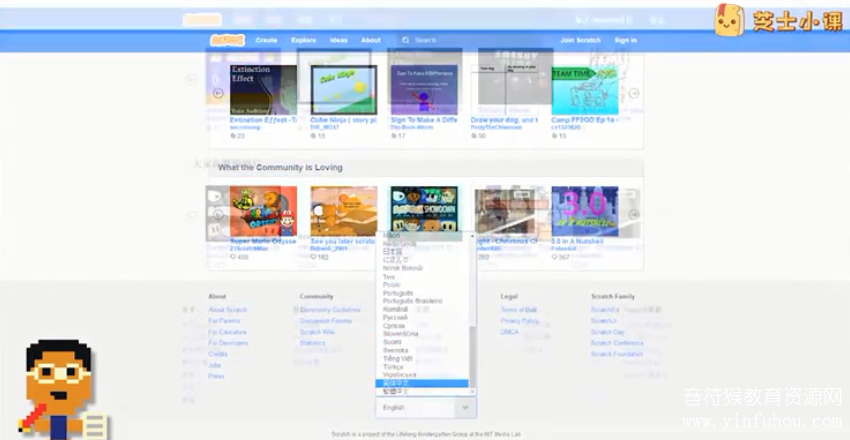Choose Svenska in the language list

422,350
